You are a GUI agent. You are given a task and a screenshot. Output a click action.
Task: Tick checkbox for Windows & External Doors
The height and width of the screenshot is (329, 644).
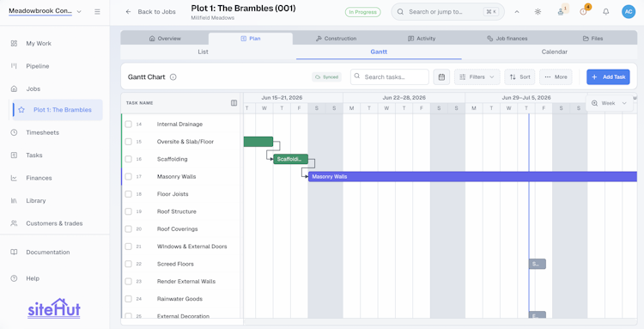pyautogui.click(x=129, y=247)
